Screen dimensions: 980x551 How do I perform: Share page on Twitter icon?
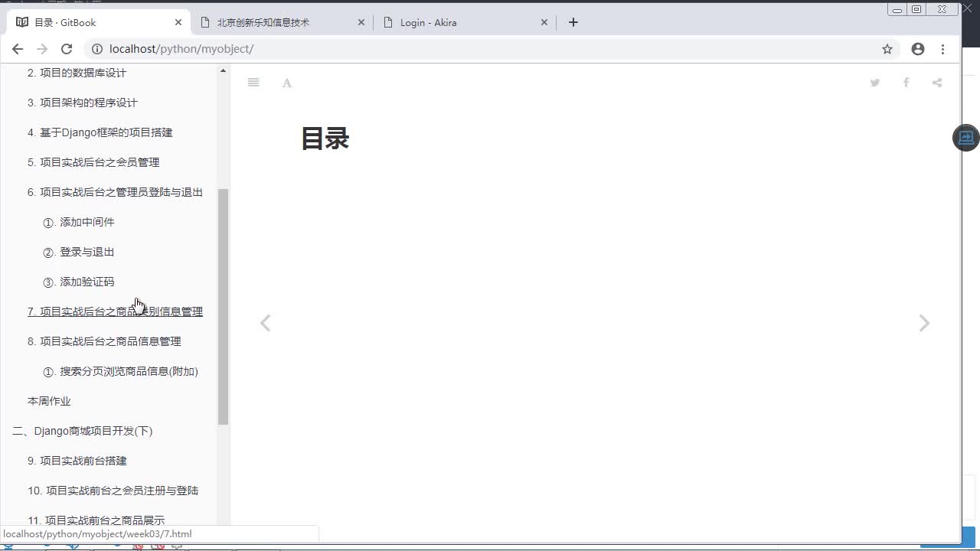(x=875, y=83)
